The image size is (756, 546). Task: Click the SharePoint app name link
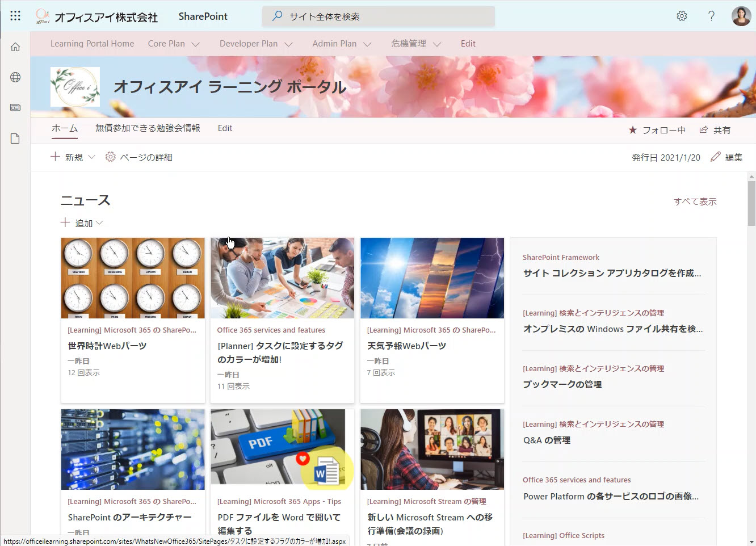(203, 16)
